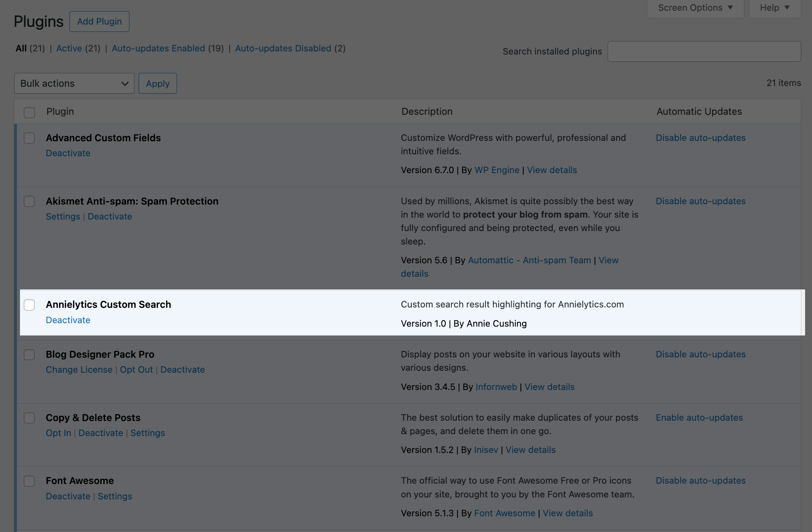This screenshot has width=812, height=532.
Task: Toggle the select-all plugins header checkbox
Action: point(29,112)
